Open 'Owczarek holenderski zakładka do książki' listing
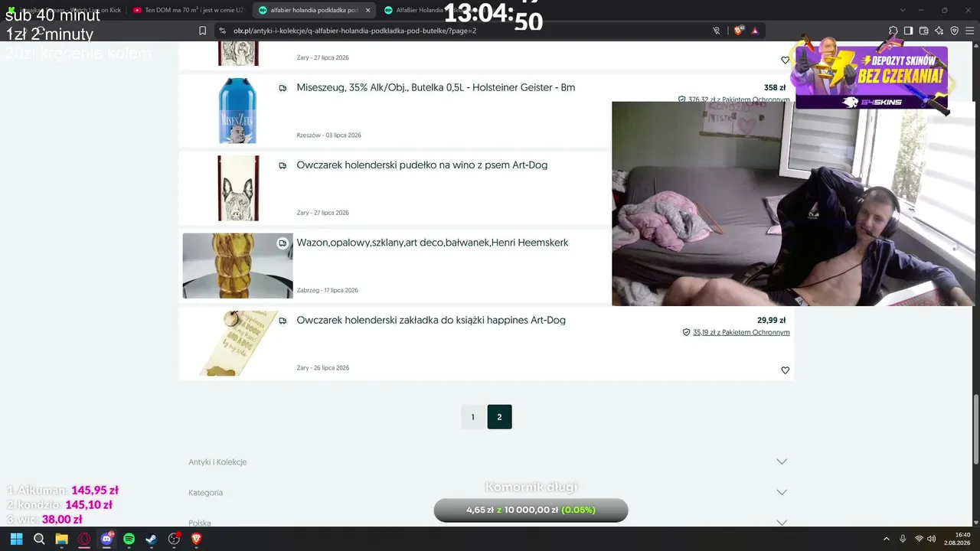The height and width of the screenshot is (551, 980). pyautogui.click(x=431, y=320)
